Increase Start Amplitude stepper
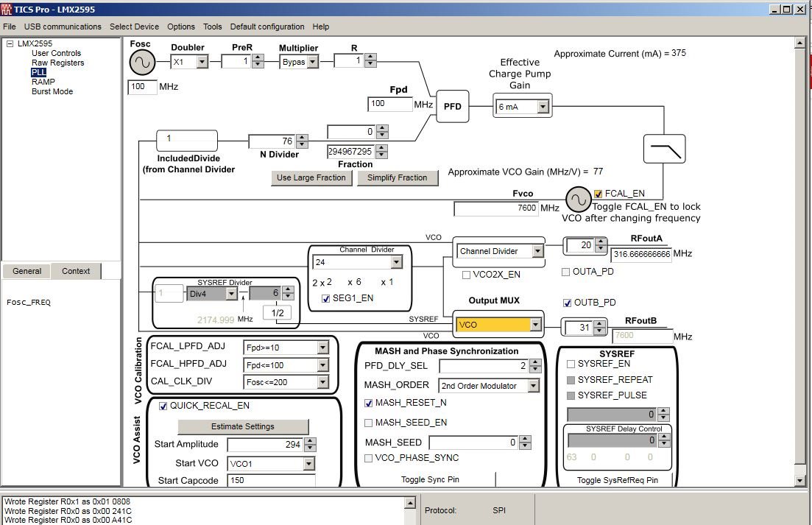812x525 pixels. pos(310,441)
